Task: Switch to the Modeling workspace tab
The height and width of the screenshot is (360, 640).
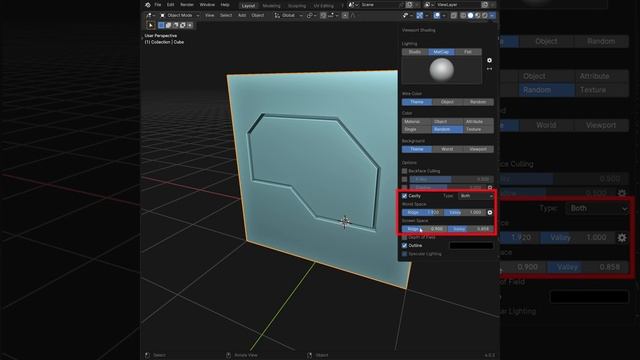Action: [271, 6]
